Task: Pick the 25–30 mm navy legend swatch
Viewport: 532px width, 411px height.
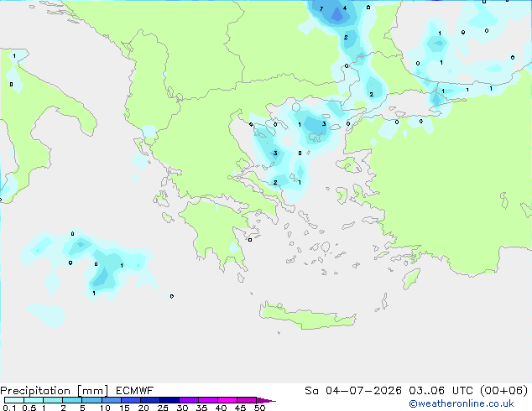Action: [170, 400]
